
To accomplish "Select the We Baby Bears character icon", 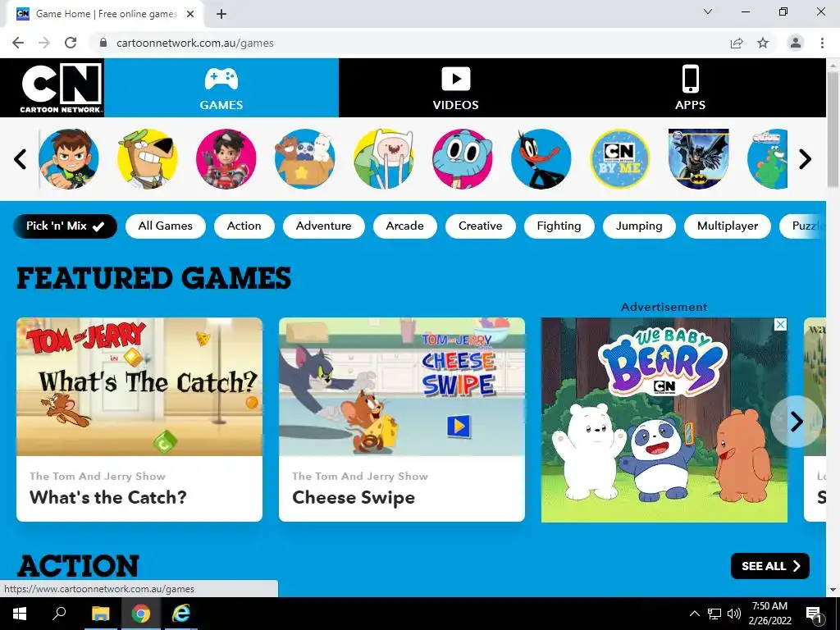I will point(305,158).
